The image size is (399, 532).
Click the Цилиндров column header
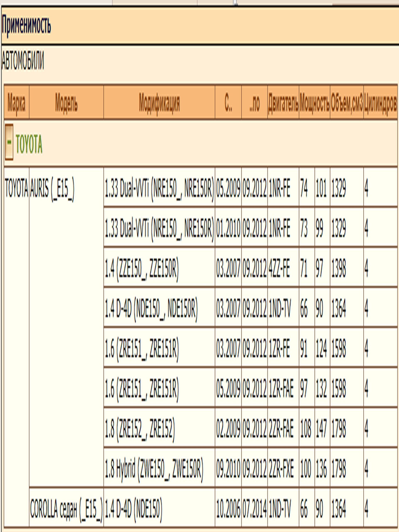pyautogui.click(x=381, y=102)
